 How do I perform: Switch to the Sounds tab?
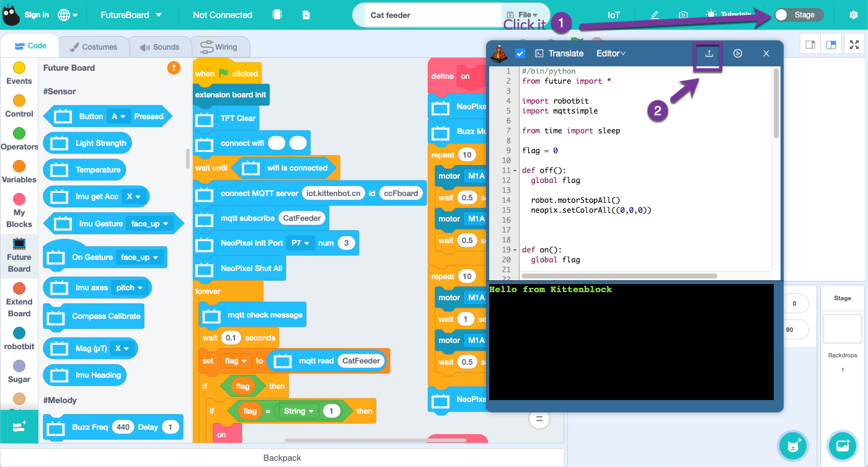click(x=159, y=47)
